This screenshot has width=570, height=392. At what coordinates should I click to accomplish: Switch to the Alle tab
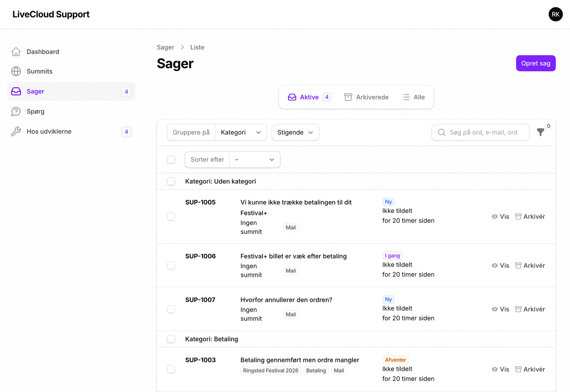[x=413, y=97]
